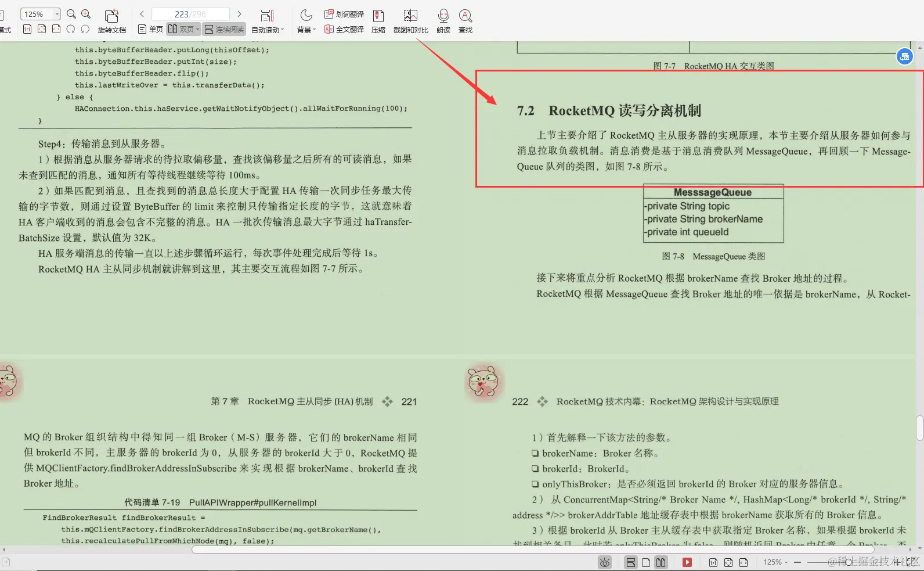Click the blue floating panel button
This screenshot has height=571, width=924.
click(x=904, y=56)
